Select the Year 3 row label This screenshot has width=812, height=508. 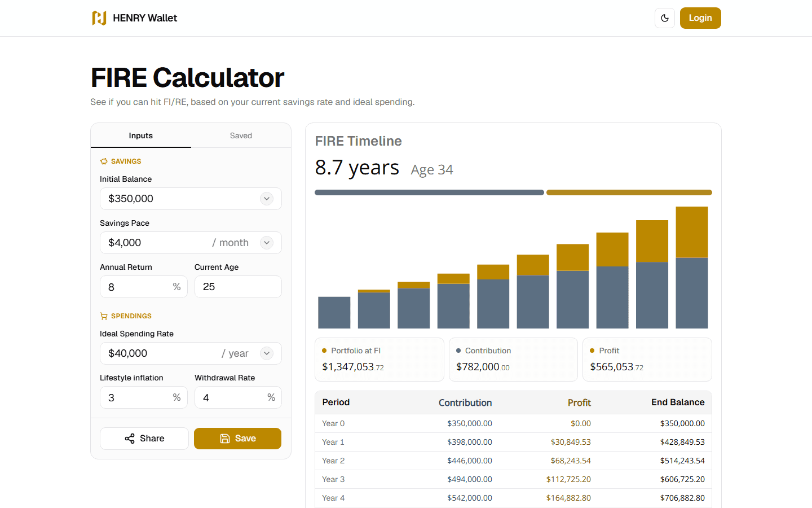(333, 479)
